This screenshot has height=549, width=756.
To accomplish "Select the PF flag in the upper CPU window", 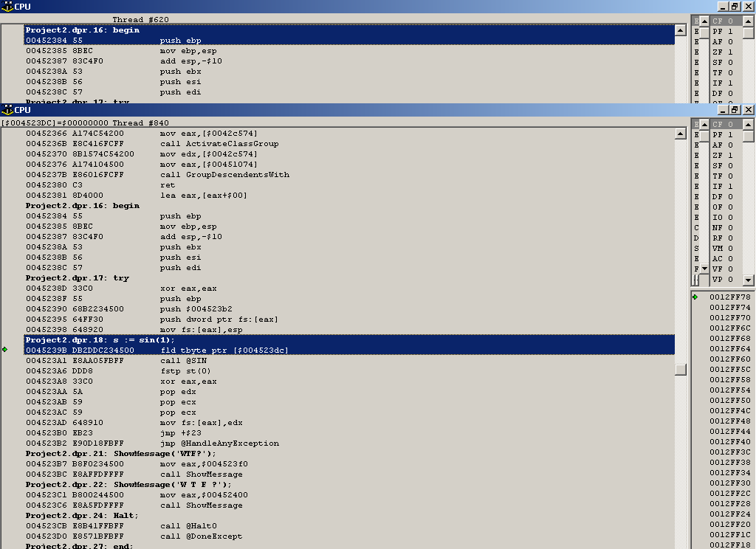I will (722, 32).
